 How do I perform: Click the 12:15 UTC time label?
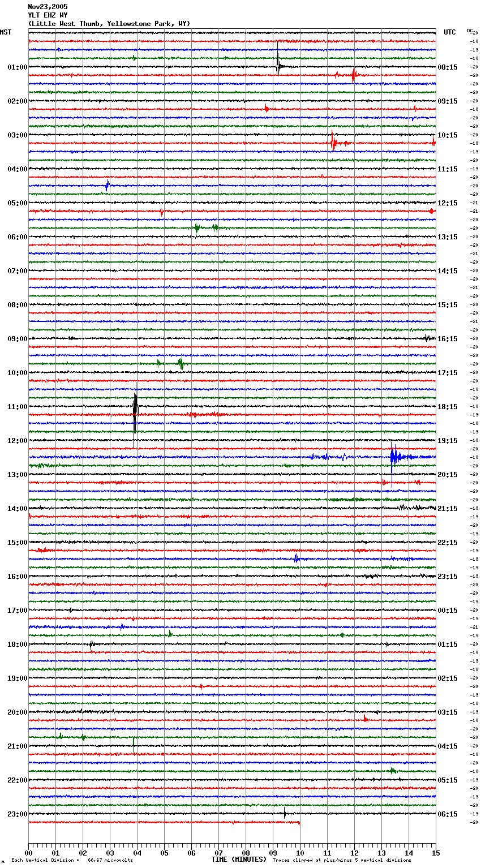click(448, 203)
